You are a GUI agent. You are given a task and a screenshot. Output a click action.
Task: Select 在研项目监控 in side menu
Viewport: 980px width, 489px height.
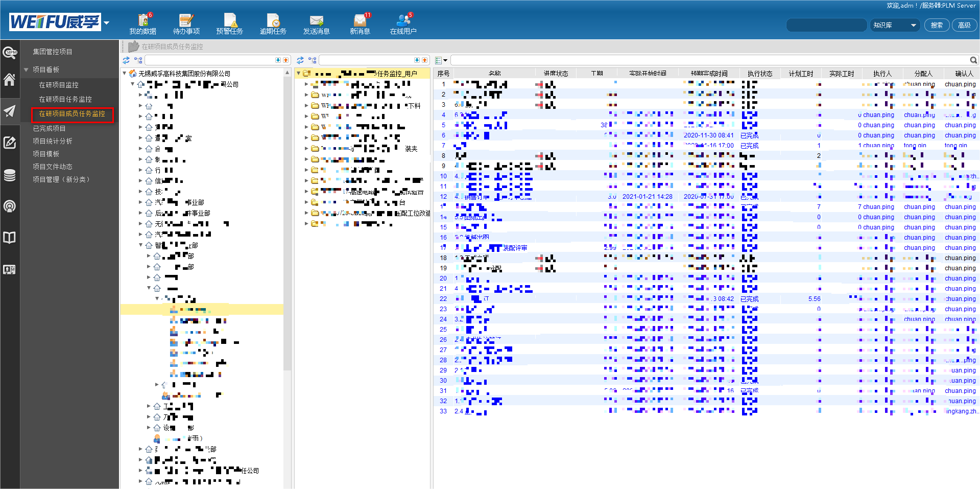pos(59,85)
